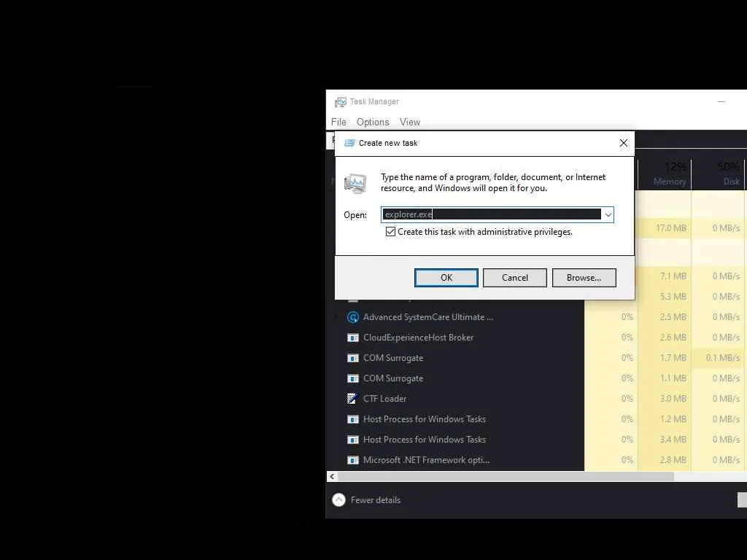Click Microsoft .NET Framework process icon
Screen dimensions: 747x560
point(352,461)
